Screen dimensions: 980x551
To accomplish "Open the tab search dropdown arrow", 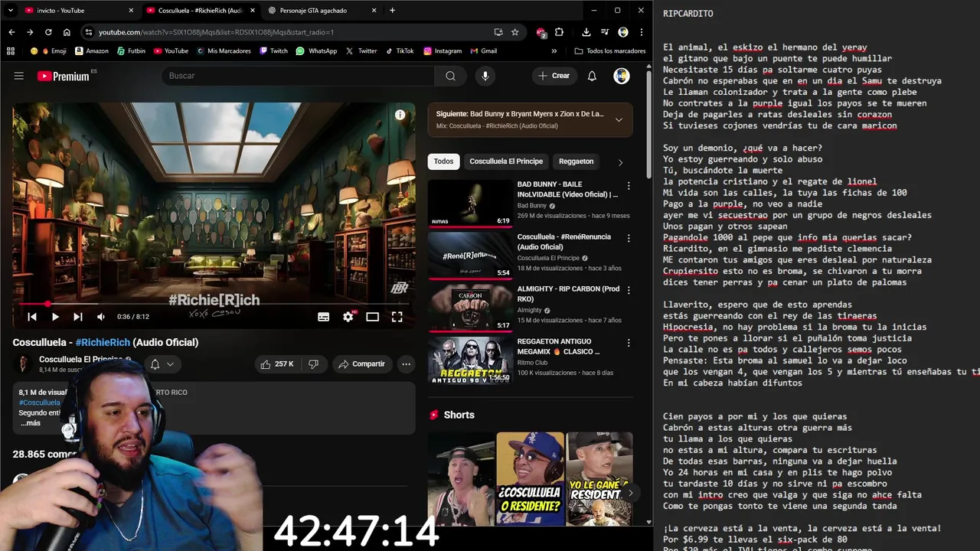I will (x=10, y=10).
